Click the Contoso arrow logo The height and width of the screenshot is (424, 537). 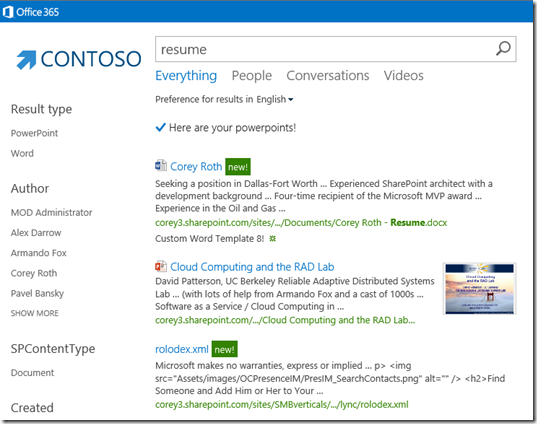[x=26, y=59]
